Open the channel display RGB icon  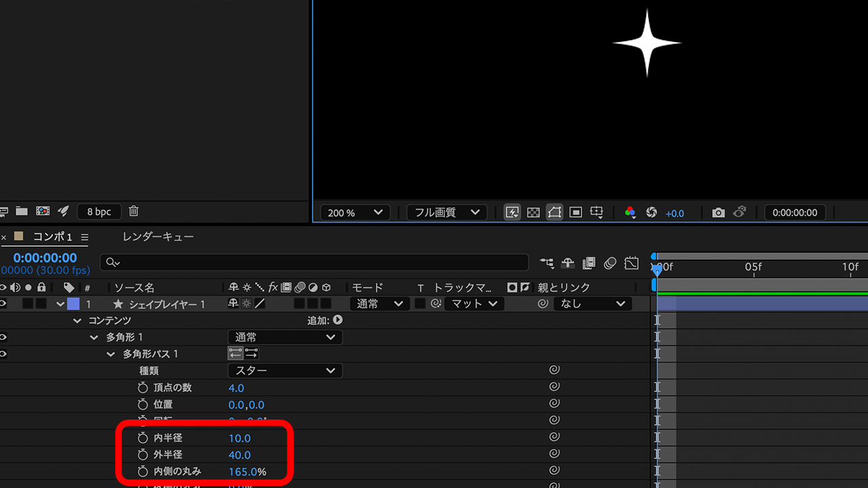click(x=630, y=213)
